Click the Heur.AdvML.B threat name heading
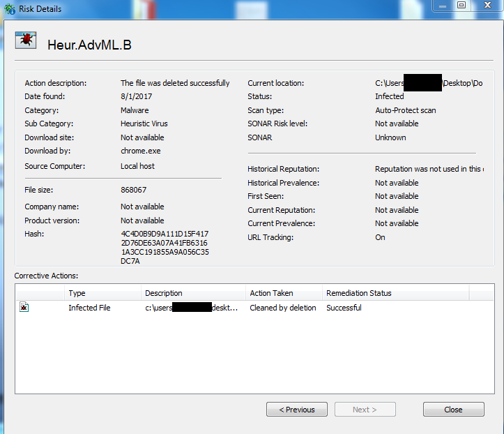Screen dimensions: 504x434 click(89, 45)
